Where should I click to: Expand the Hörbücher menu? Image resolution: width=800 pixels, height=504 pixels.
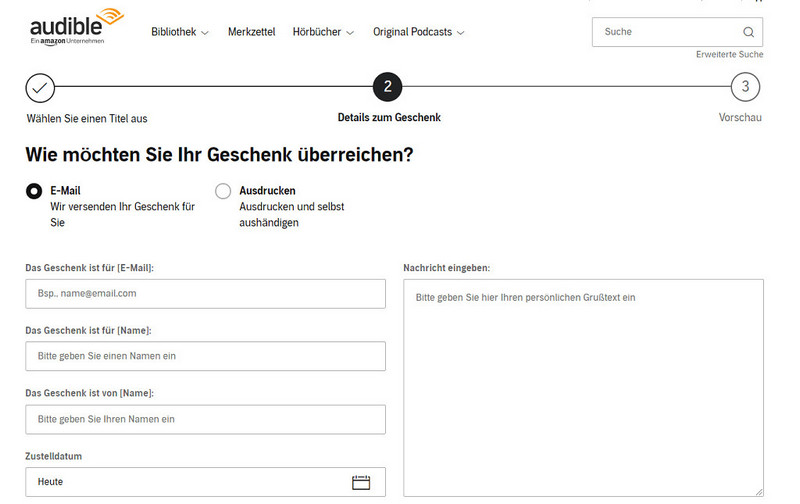click(323, 32)
